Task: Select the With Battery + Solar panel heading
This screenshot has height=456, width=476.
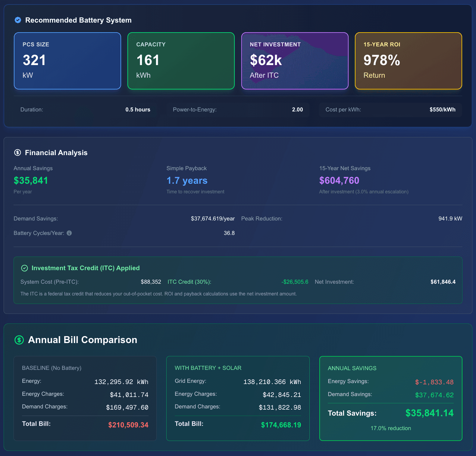Action: click(208, 368)
